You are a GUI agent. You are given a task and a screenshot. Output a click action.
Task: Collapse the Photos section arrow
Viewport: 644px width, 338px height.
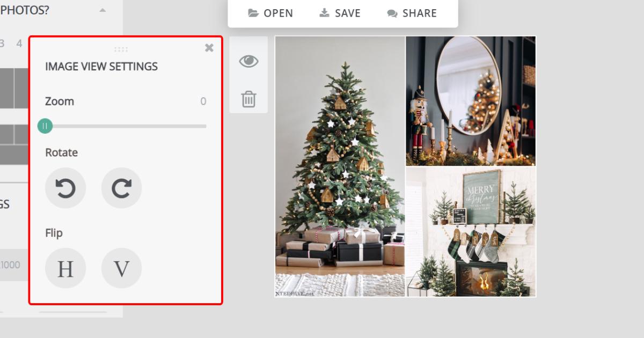tap(103, 10)
